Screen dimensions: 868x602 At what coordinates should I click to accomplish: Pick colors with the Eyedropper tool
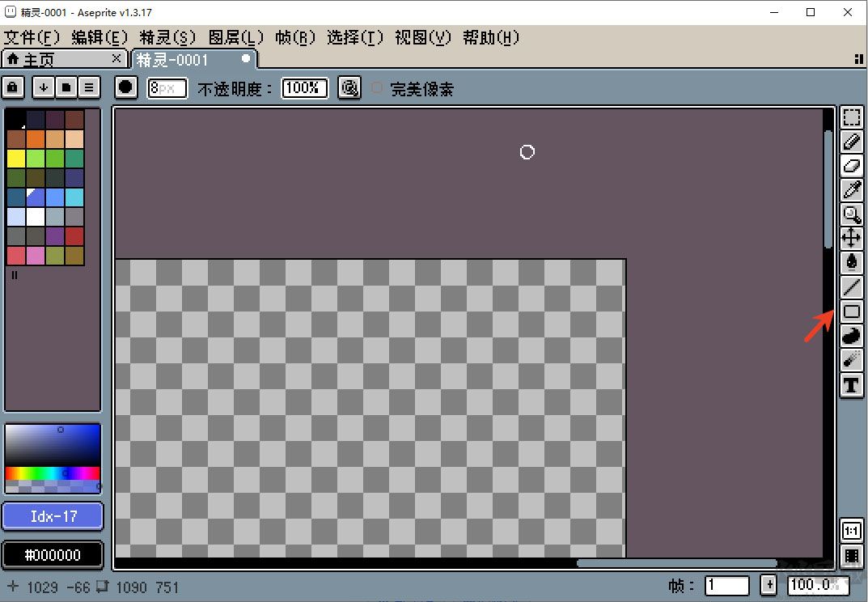click(850, 189)
